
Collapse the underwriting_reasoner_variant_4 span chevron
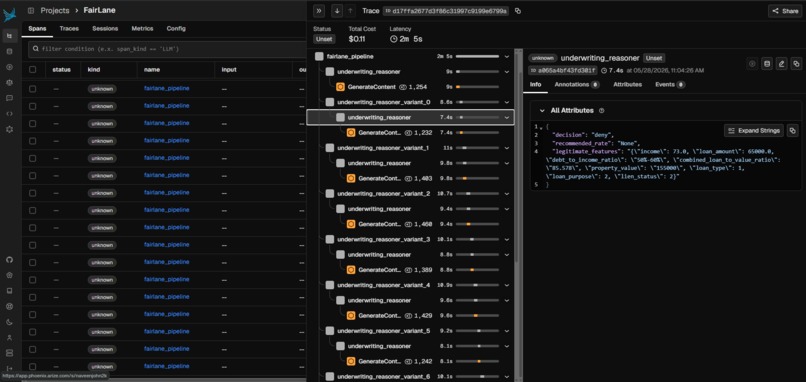tap(507, 285)
